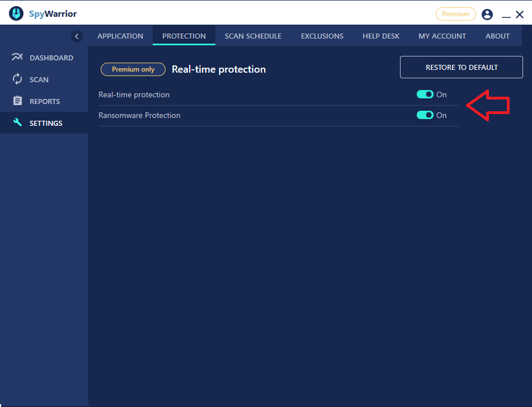Select the Protection tab
The image size is (532, 407).
click(184, 36)
